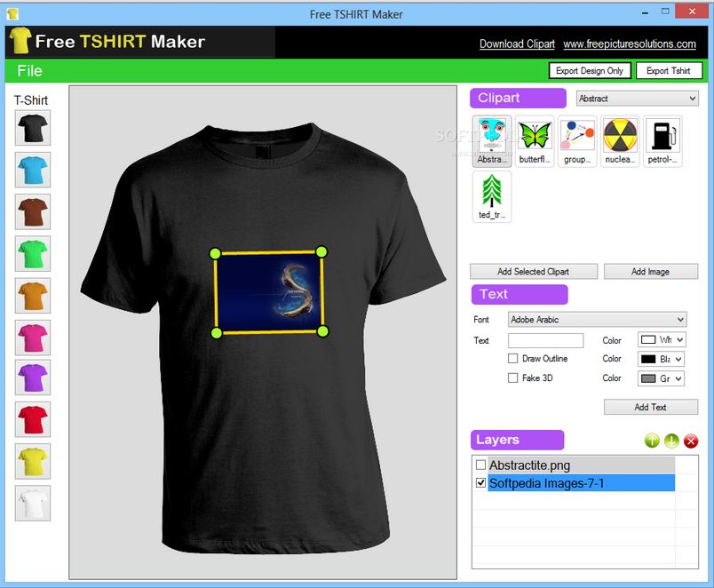Select the Abstractite.png layer row
714x588 pixels.
coord(581,465)
